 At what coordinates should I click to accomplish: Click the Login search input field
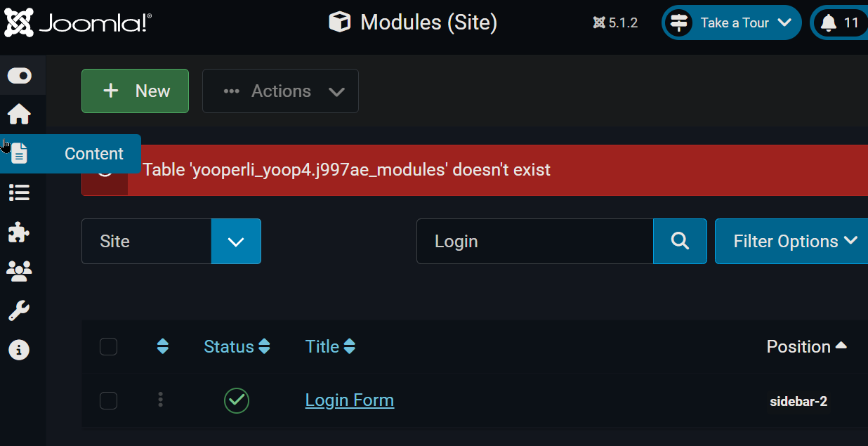click(x=534, y=242)
